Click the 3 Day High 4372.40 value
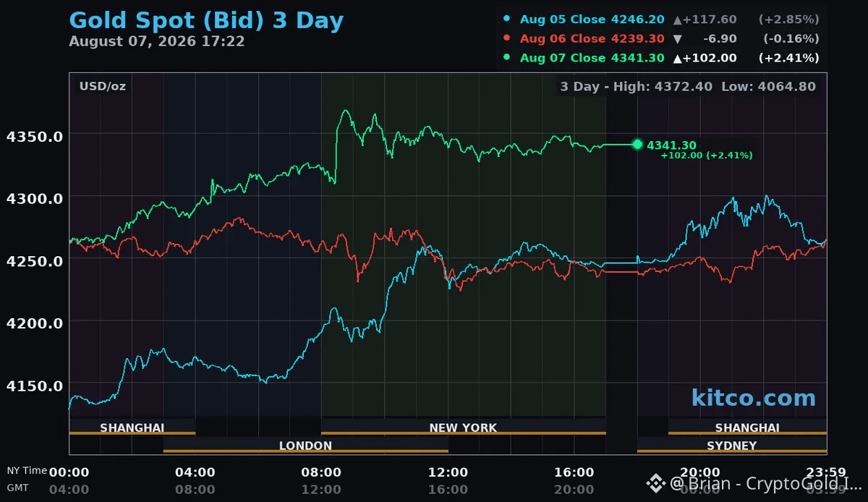Viewport: 868px width, 502px height. click(637, 86)
